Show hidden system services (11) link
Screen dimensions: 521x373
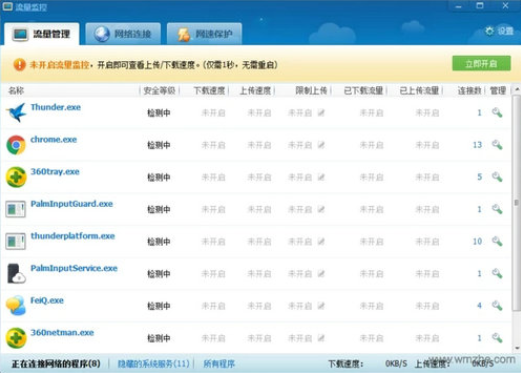coord(153,364)
